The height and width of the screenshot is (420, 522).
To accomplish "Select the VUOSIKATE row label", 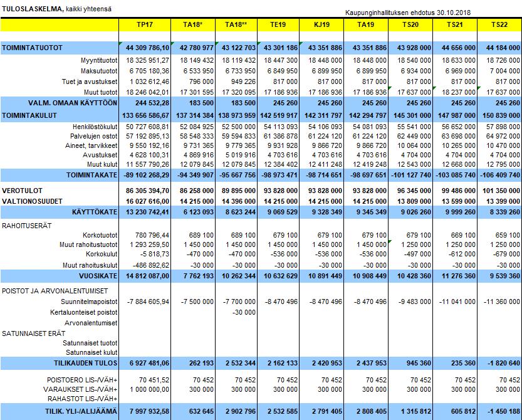I will point(98,276).
